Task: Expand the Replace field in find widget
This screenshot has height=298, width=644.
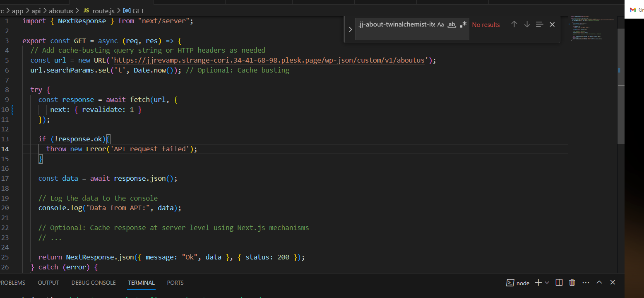Action: [350, 29]
